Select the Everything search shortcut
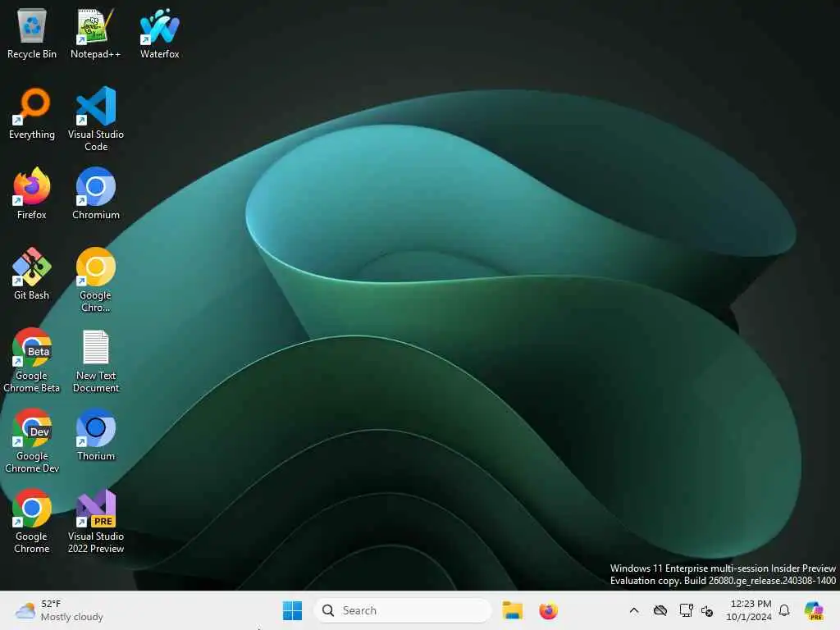 (x=32, y=113)
